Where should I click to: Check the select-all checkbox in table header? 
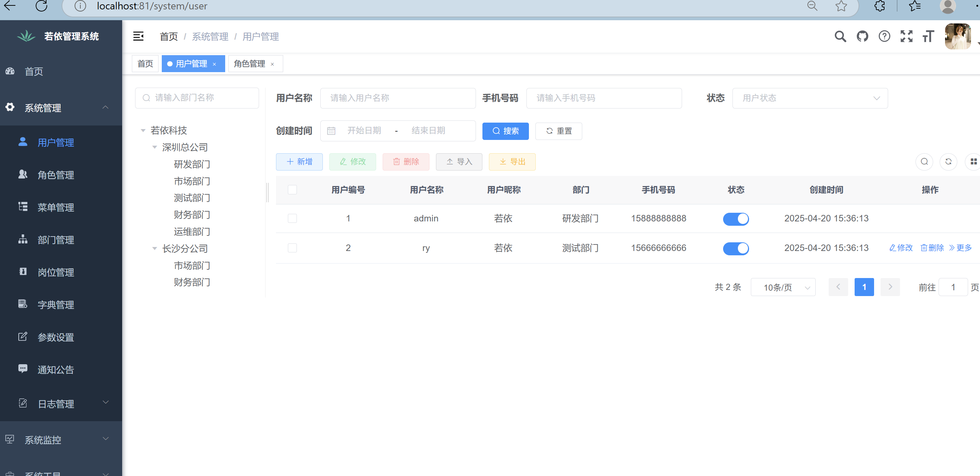292,189
